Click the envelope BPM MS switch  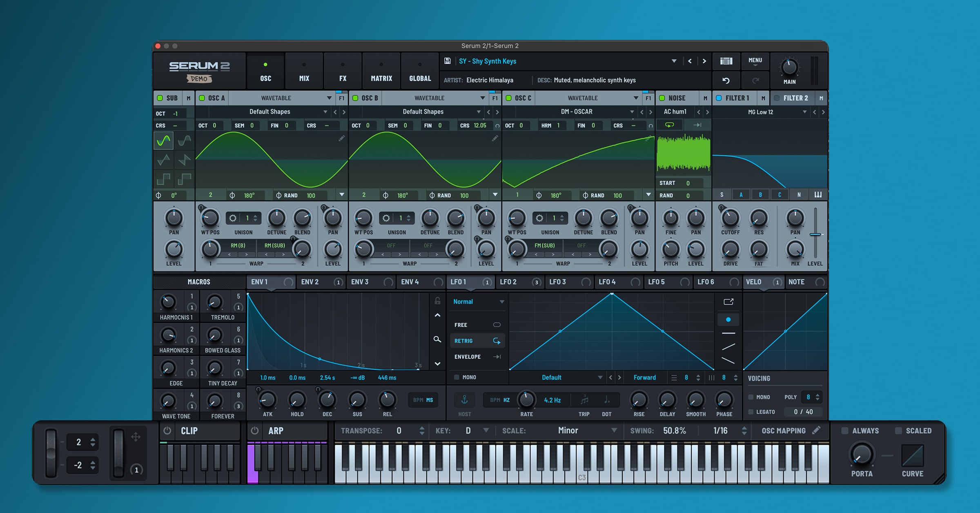(x=423, y=400)
